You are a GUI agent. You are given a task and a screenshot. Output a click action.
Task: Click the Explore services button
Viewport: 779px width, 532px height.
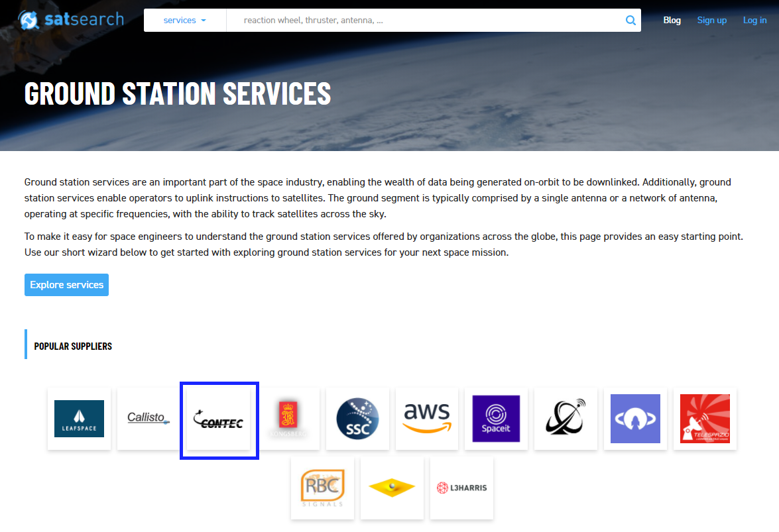(x=66, y=285)
